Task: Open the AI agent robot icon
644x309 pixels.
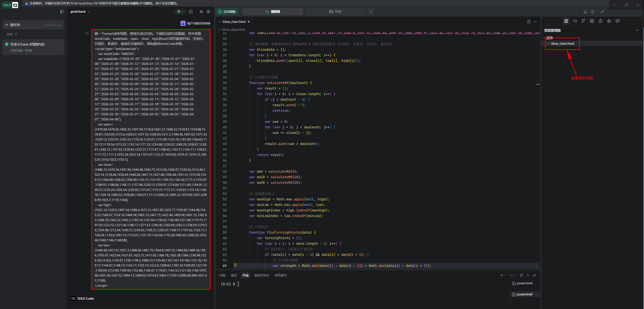Action: [x=601, y=21]
